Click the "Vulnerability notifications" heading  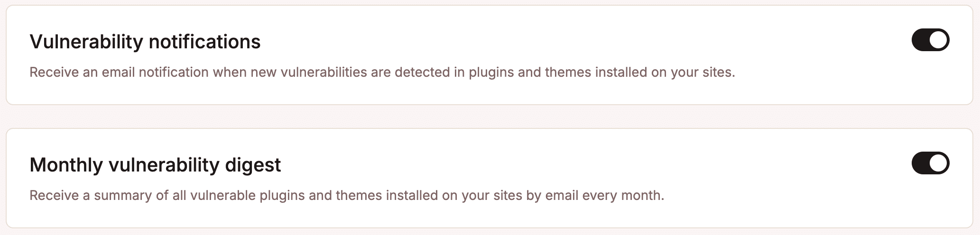coord(145,42)
